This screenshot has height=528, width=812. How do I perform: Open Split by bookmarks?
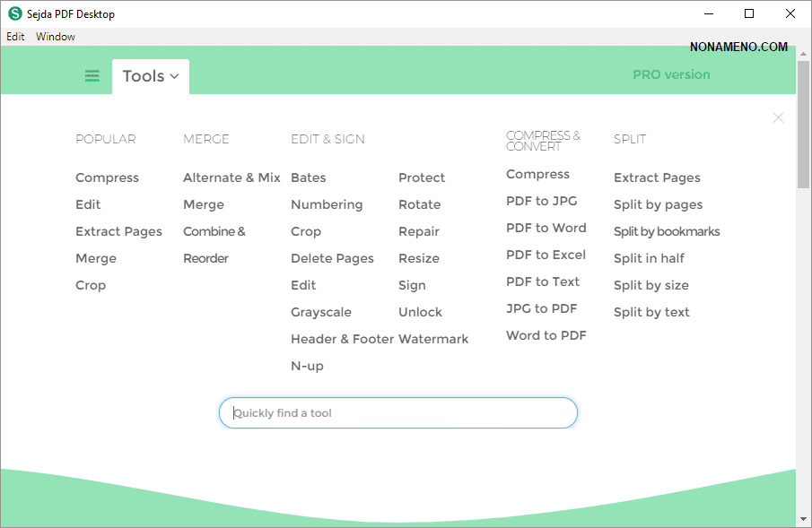[x=667, y=231]
